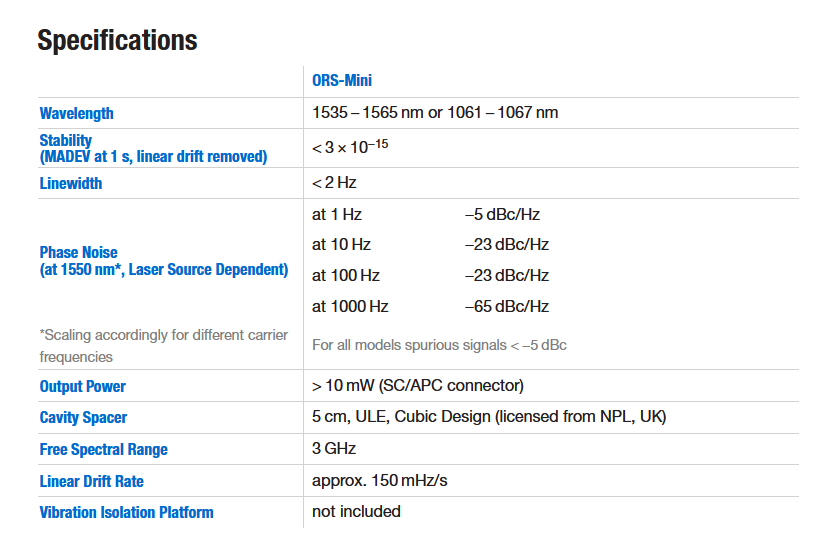822x554 pixels.
Task: Select the < 2 Hz linewidth value
Action: (x=334, y=183)
